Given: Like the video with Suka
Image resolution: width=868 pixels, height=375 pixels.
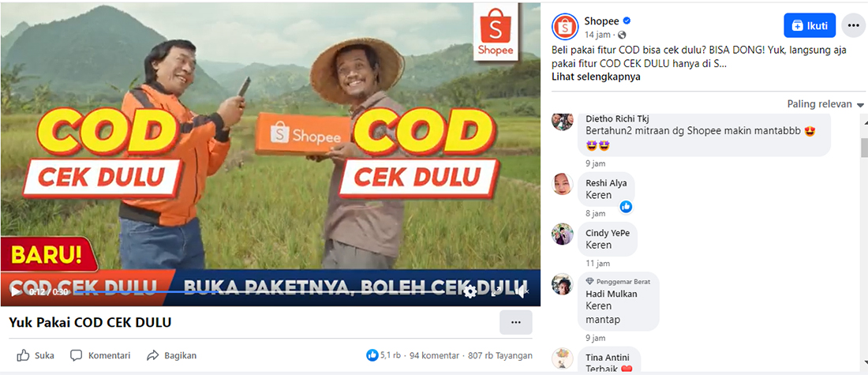Looking at the screenshot, I should pyautogui.click(x=36, y=355).
